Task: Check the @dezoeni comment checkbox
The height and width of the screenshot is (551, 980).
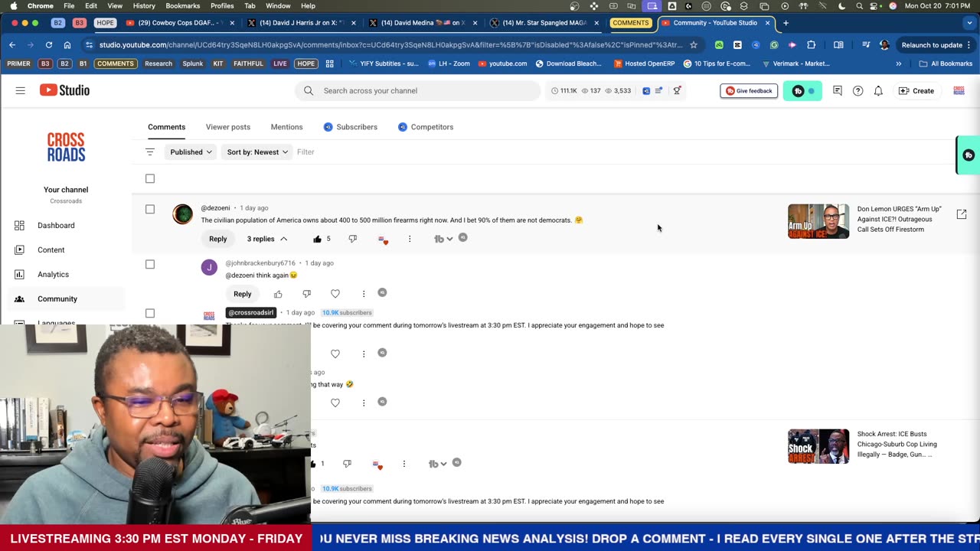Action: coord(150,209)
